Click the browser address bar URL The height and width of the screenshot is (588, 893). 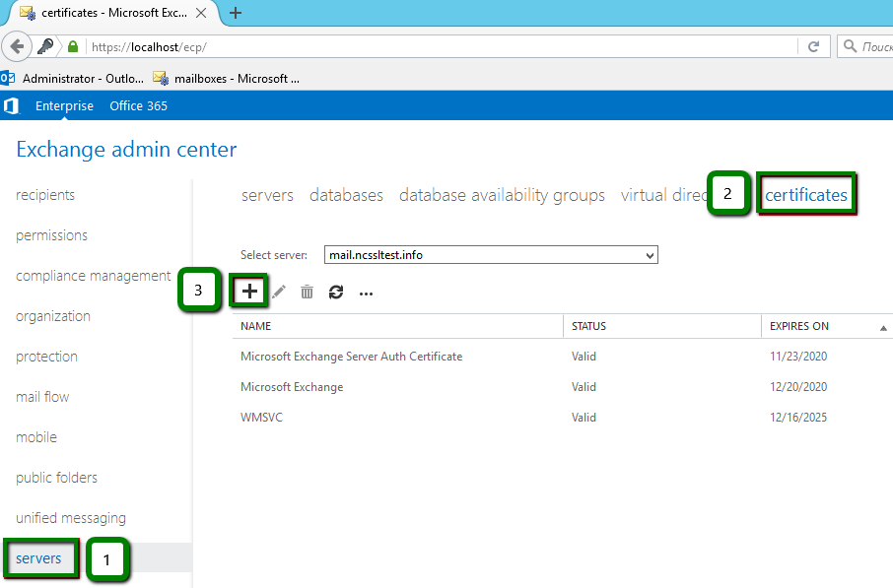coord(149,47)
